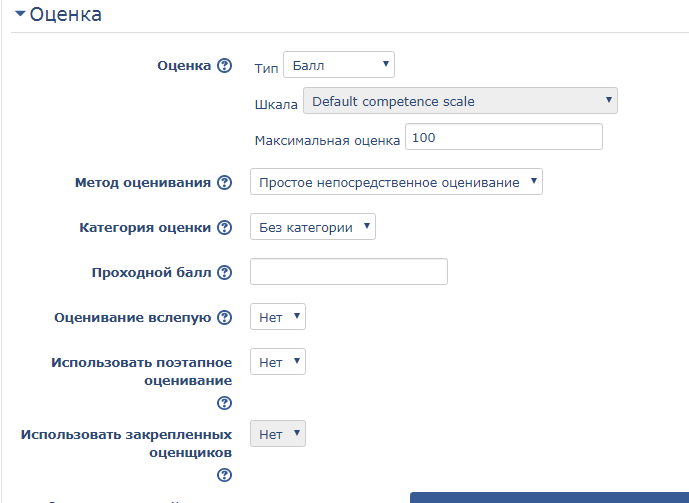
Task: Click help icon beside Категория оценки
Action: 225,228
